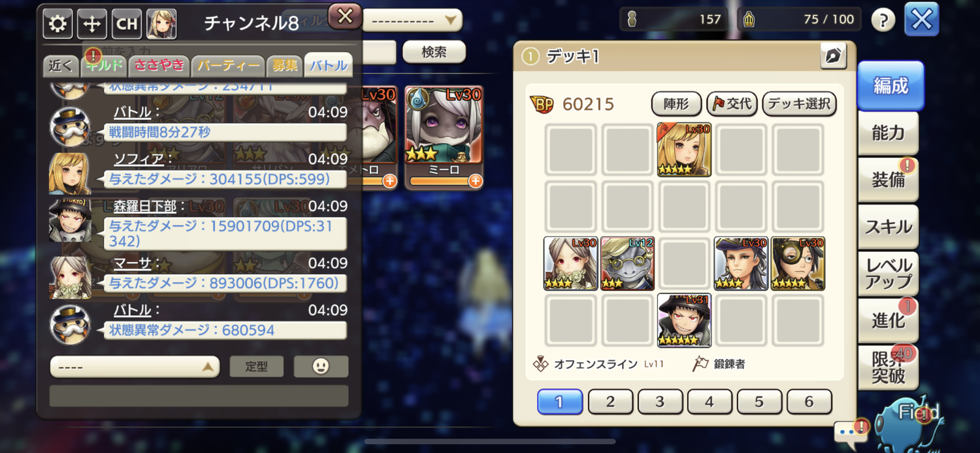The width and height of the screenshot is (980, 453).
Task: Open the help question mark icon
Action: (883, 21)
